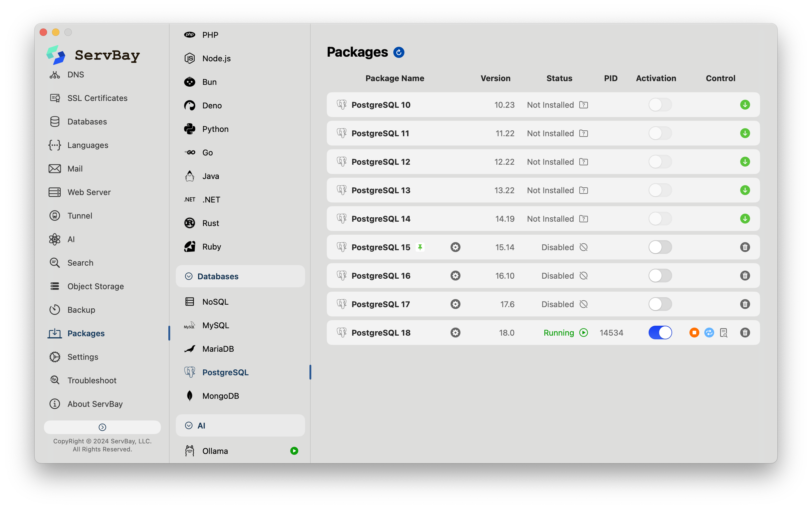This screenshot has height=509, width=812.
Task: Click the sidebar collapse chevron above the copyright
Action: pos(102,427)
